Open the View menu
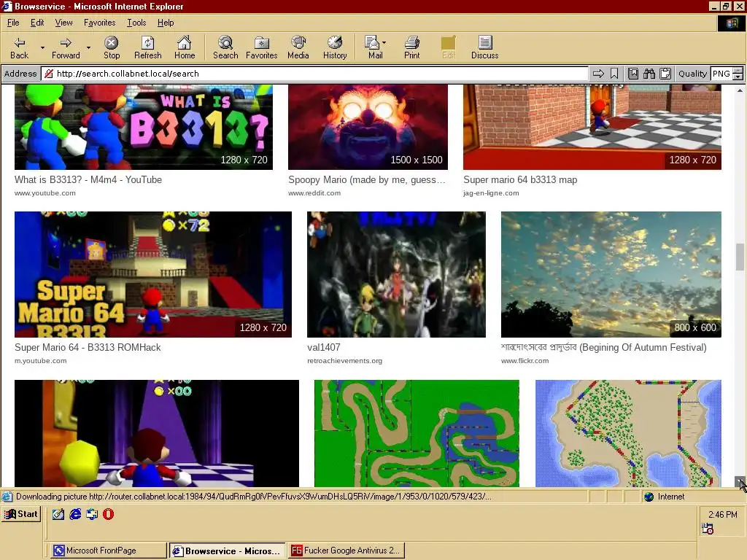747x560 pixels. (64, 23)
